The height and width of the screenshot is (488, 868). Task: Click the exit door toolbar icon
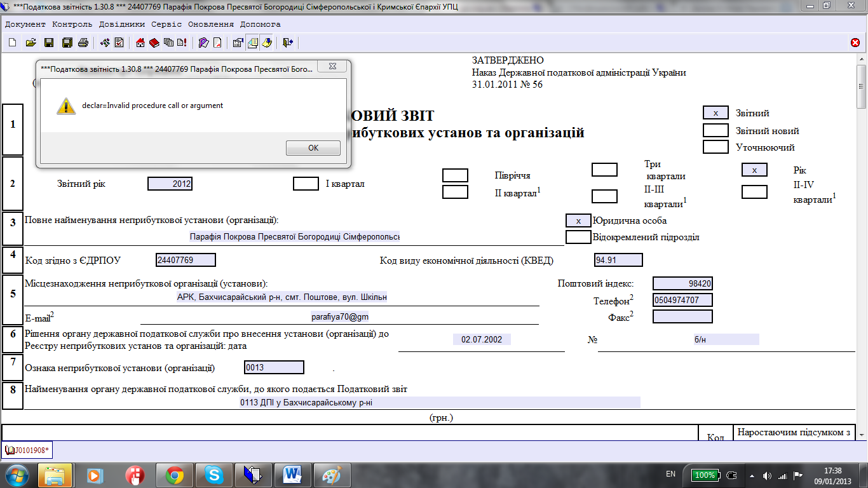pyautogui.click(x=288, y=43)
